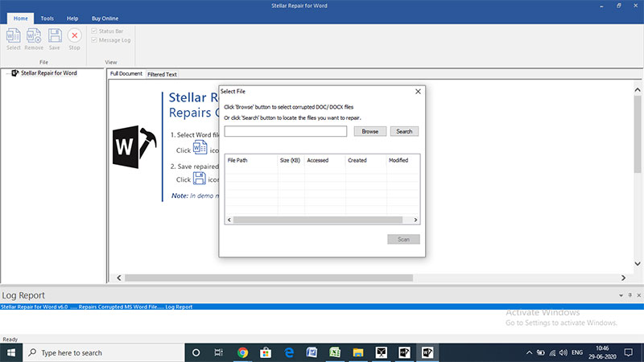Click the taskbar search box
Screen dimensions: 644x362
pyautogui.click(x=104, y=352)
